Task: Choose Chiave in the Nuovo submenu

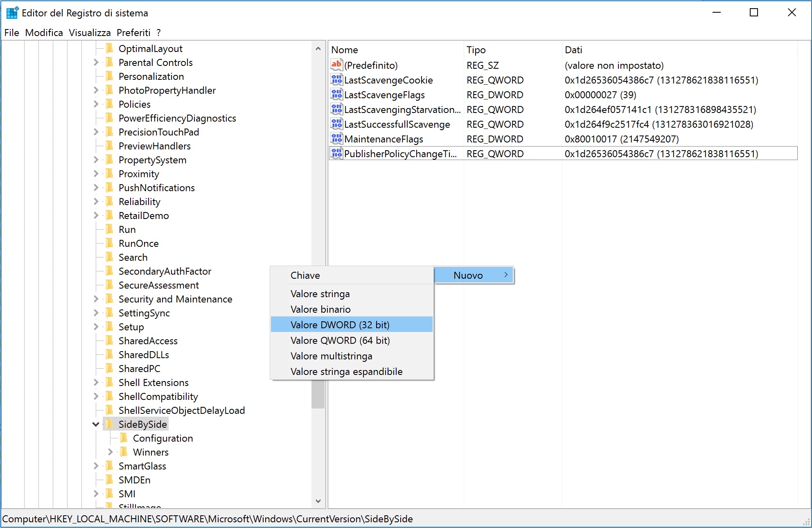Action: pos(352,275)
